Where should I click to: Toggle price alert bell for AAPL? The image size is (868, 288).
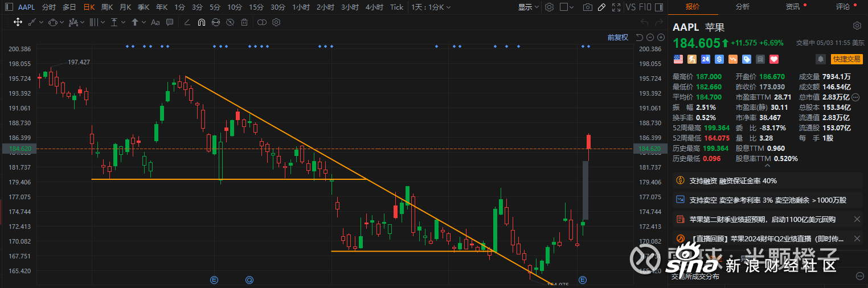tap(821, 59)
